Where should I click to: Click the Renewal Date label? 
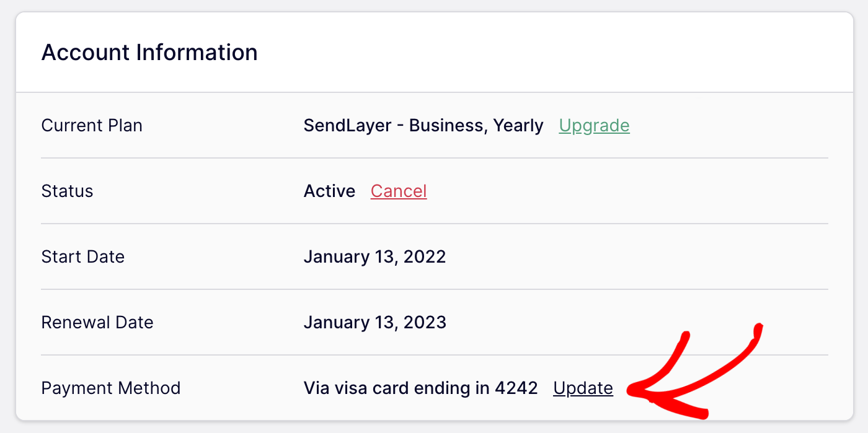(x=97, y=322)
